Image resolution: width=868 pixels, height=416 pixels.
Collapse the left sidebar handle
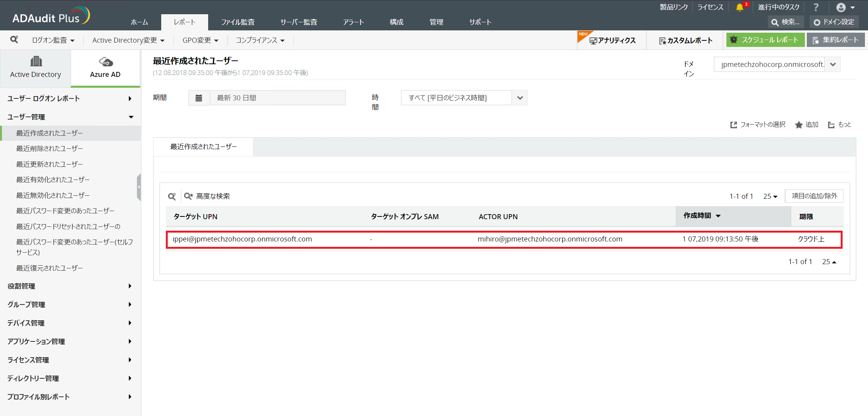(x=139, y=187)
